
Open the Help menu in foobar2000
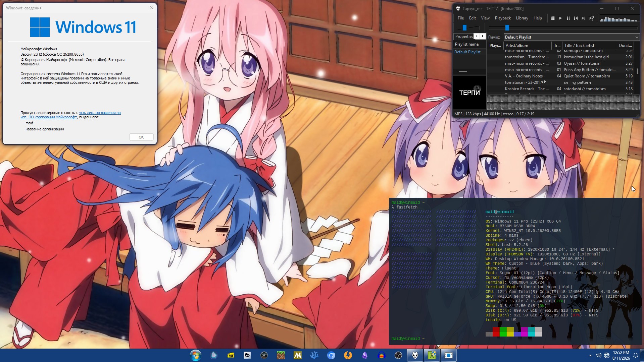click(x=538, y=18)
